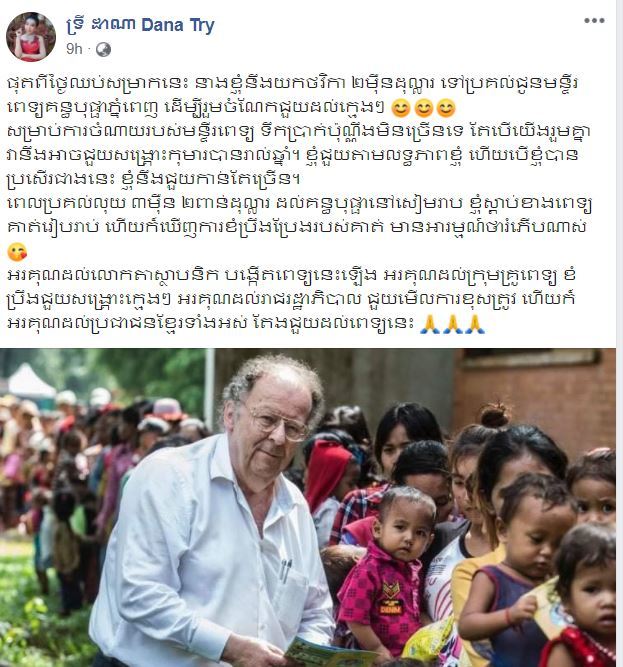
Task: Open the "Dana Try" profile name link
Action: tap(178, 25)
